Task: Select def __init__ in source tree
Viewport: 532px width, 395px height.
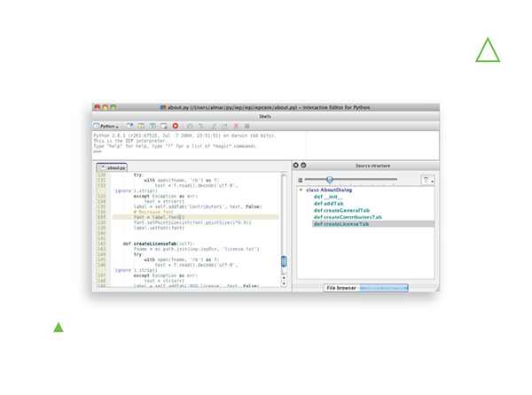Action: coord(328,197)
